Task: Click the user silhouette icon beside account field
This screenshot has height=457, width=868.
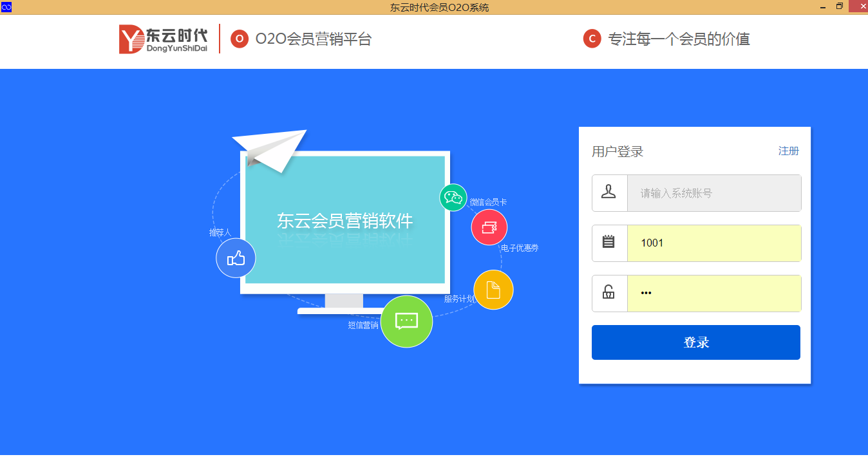Action: click(609, 192)
